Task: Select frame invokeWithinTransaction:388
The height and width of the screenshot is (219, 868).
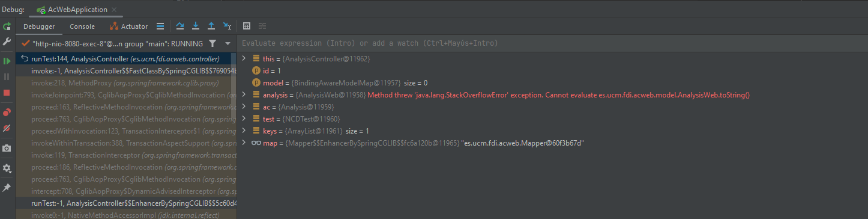Action: (127, 143)
